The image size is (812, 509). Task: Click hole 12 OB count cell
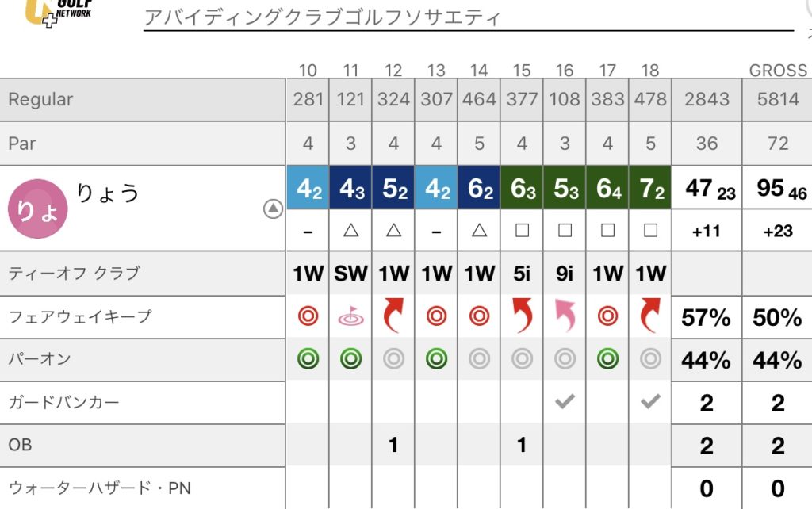[x=393, y=445]
